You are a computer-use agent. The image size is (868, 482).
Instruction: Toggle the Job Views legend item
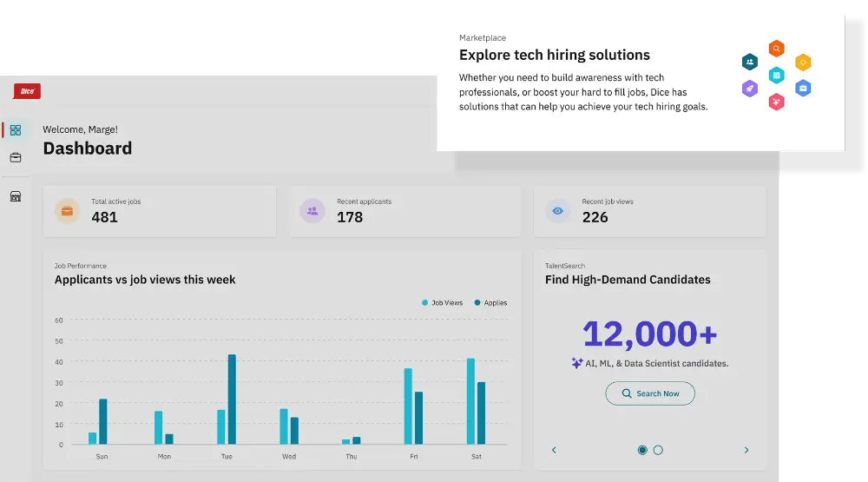[x=443, y=303]
